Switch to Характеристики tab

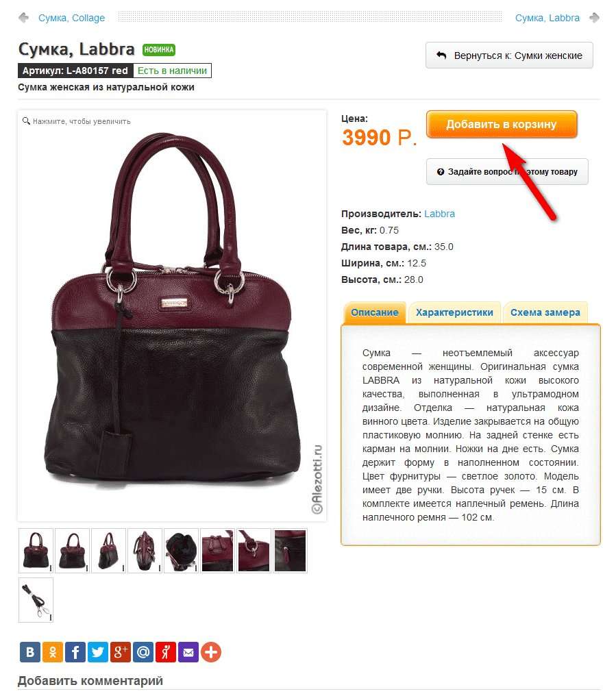point(454,312)
